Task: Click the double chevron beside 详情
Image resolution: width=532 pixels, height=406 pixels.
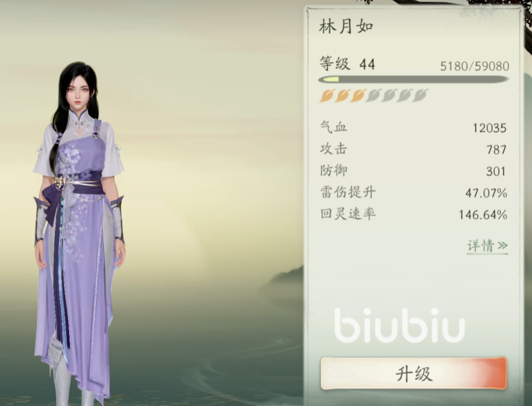Action: coord(502,245)
